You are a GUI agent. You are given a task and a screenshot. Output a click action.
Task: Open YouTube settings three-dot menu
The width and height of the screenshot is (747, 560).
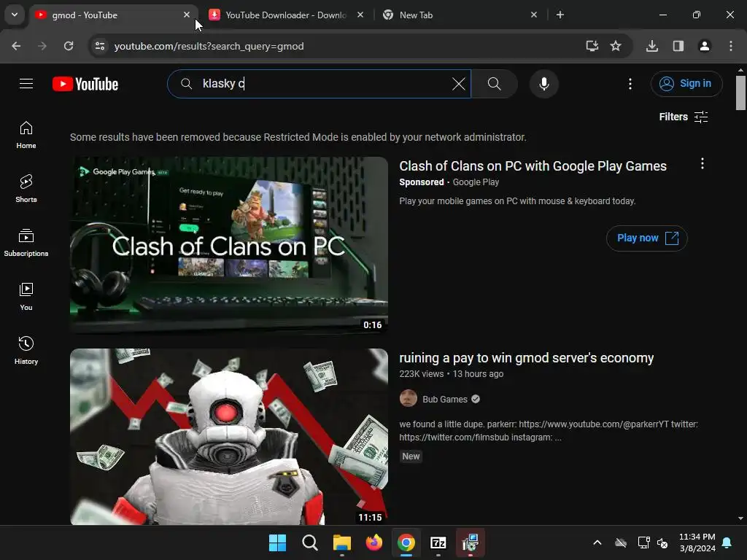pyautogui.click(x=630, y=84)
